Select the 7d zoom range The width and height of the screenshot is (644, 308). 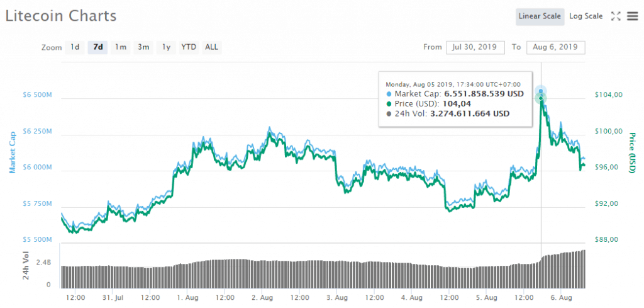pyautogui.click(x=97, y=47)
